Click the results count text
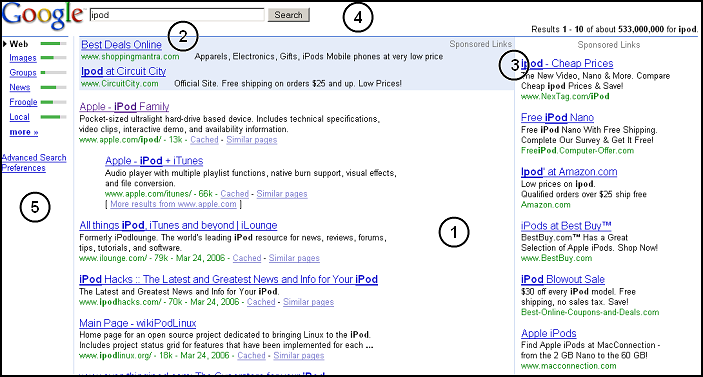The width and height of the screenshot is (703, 377). 615,30
